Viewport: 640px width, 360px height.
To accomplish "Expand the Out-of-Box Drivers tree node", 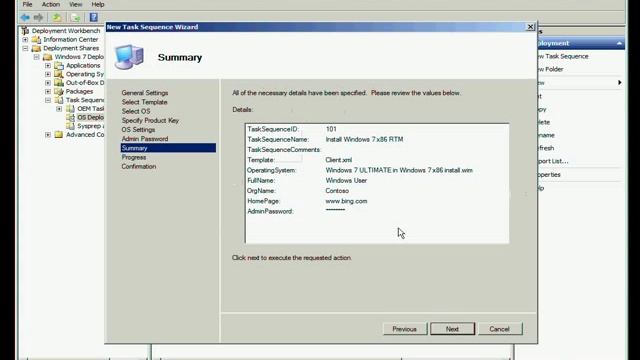I will [x=48, y=83].
